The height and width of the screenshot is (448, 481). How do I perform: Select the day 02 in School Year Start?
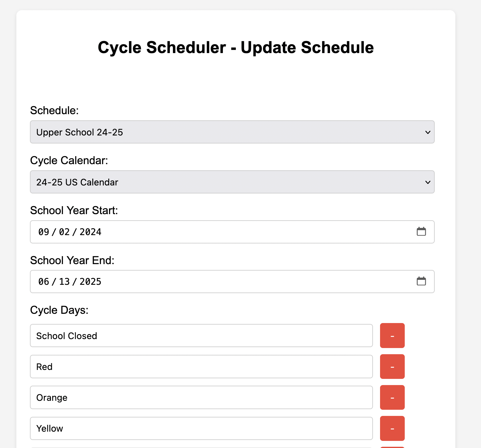tap(64, 232)
